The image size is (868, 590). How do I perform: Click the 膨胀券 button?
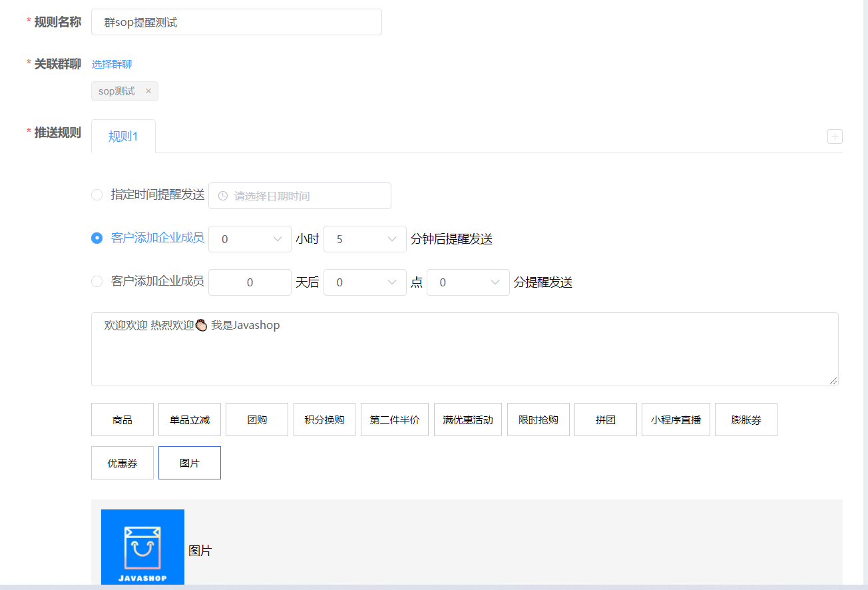point(746,420)
